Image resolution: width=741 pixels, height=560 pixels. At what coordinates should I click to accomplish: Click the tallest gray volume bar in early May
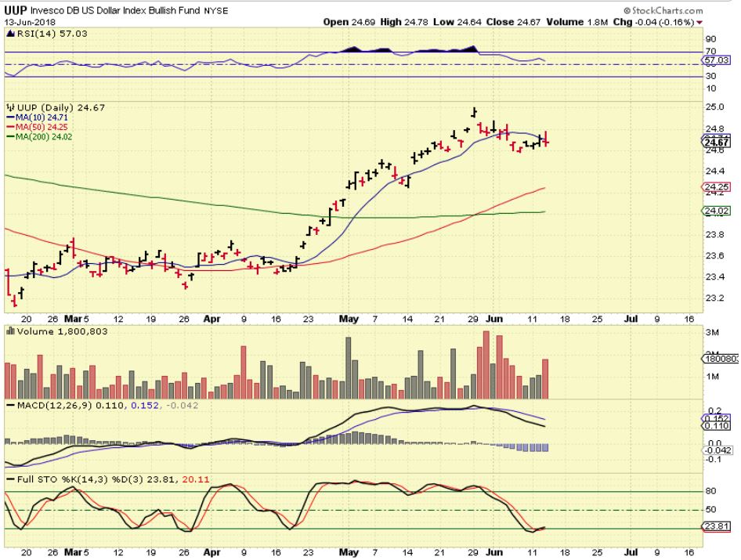click(x=349, y=367)
